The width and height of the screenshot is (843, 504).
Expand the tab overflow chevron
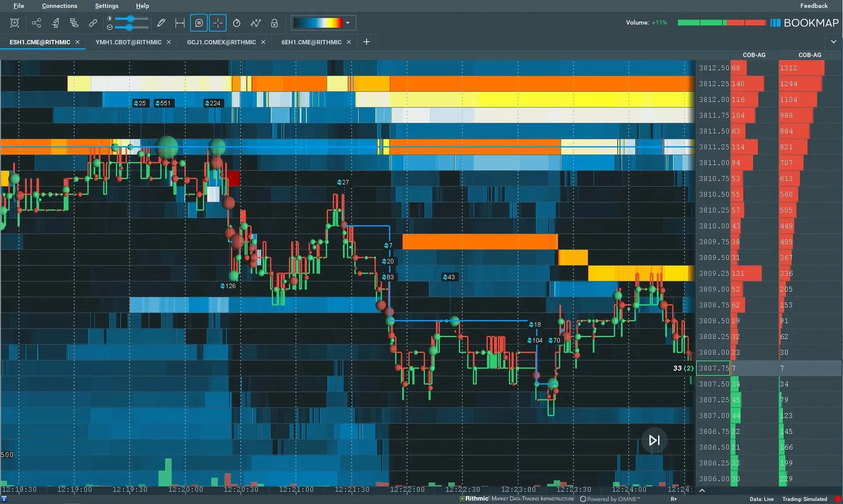click(834, 42)
